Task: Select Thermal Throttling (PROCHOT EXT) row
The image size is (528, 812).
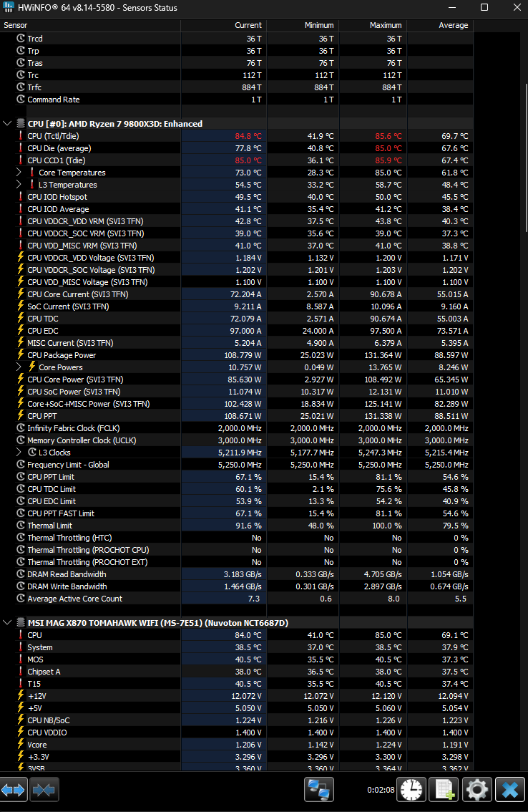Action: [x=237, y=562]
